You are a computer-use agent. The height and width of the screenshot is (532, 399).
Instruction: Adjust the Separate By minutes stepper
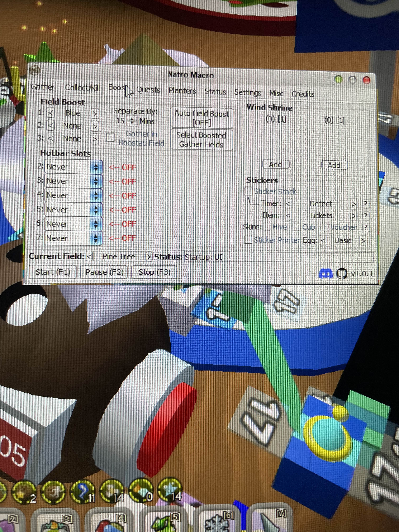pos(132,121)
